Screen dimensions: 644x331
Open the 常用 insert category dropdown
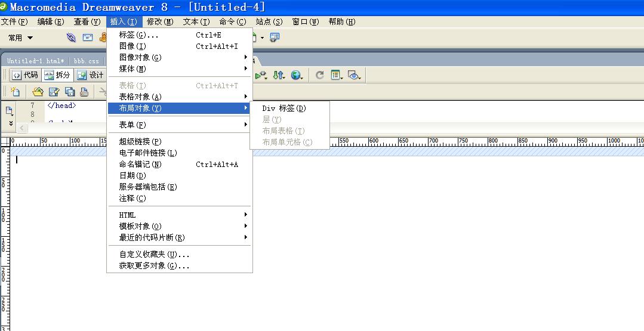(x=20, y=38)
